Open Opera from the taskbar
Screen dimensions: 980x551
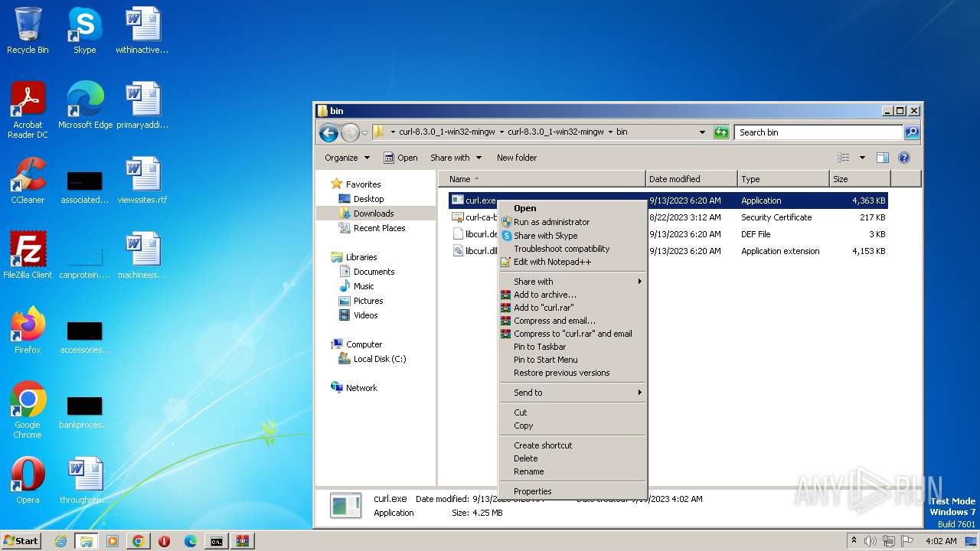click(x=164, y=541)
